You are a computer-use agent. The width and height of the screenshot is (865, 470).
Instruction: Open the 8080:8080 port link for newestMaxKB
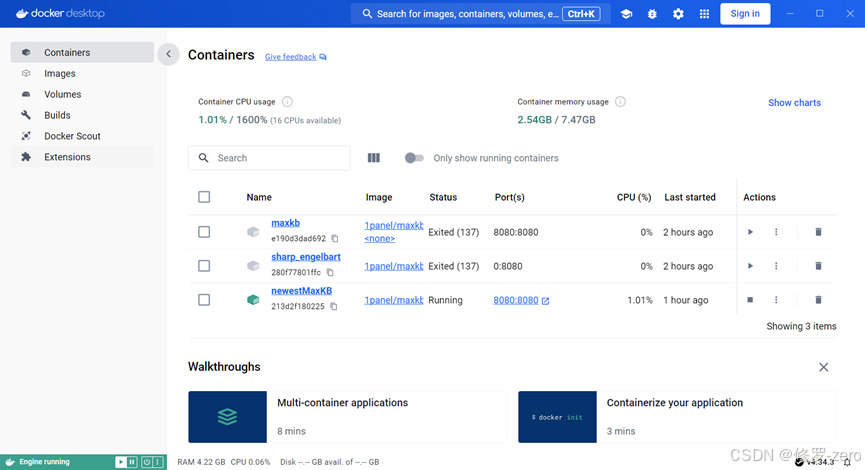[516, 300]
